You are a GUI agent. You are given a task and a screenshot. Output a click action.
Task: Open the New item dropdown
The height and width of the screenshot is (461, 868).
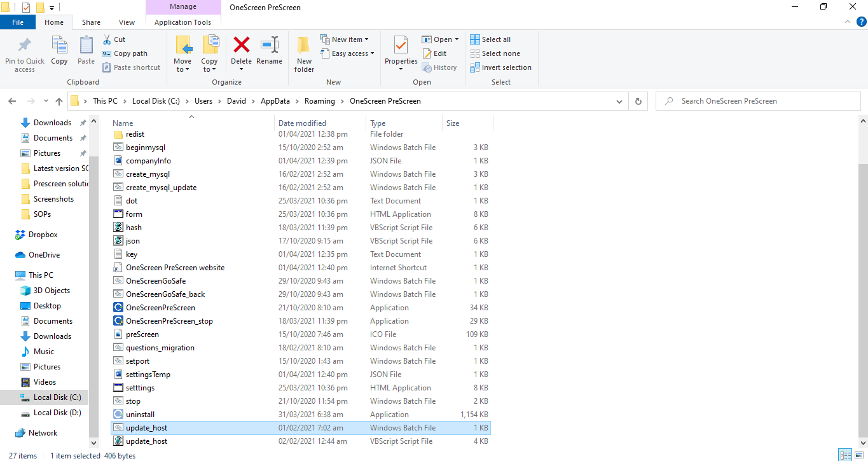(344, 39)
